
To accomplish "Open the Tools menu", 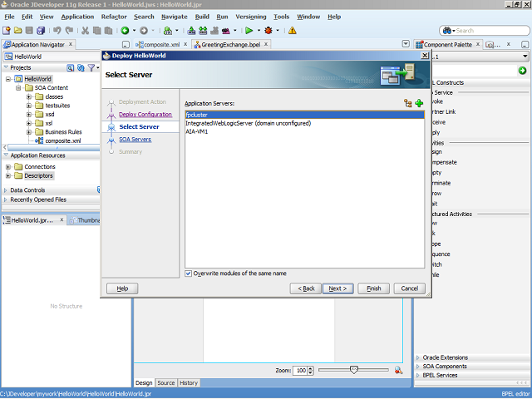I will point(281,17).
